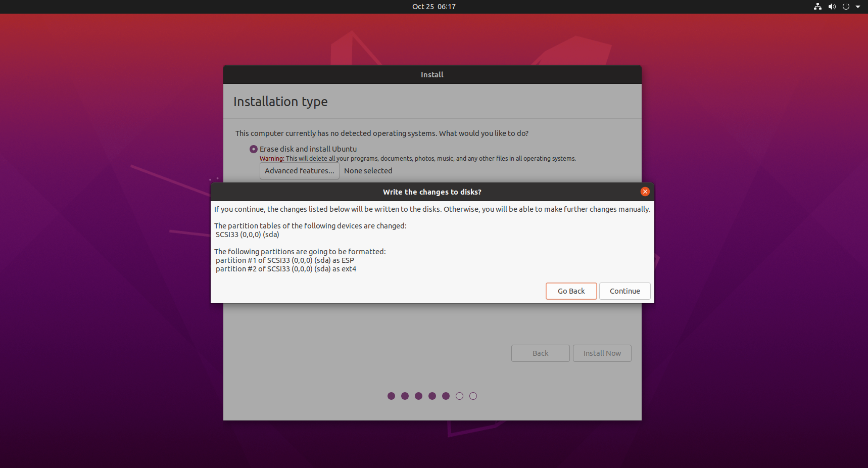Click the power icon in top bar
Viewport: 868px width, 468px height.
(x=846, y=7)
